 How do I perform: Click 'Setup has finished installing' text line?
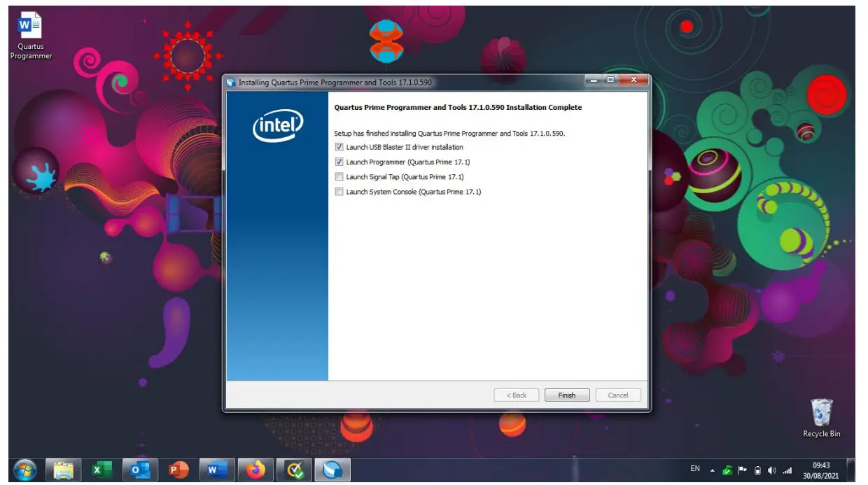point(449,133)
